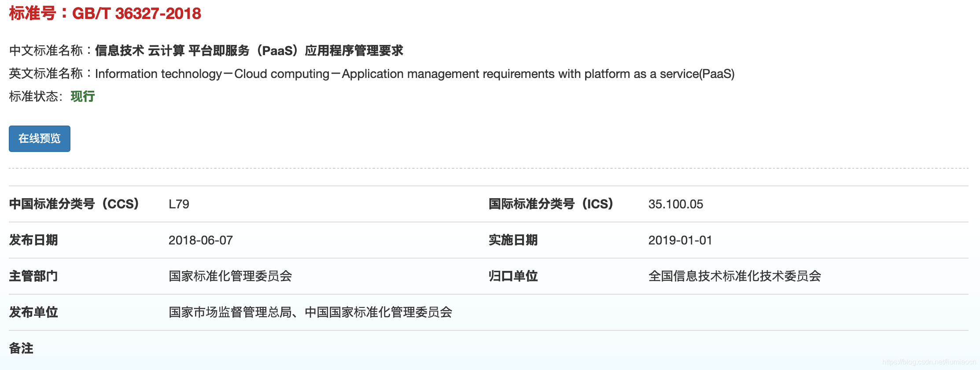Click the 备注 label
This screenshot has width=980, height=370.
click(21, 348)
